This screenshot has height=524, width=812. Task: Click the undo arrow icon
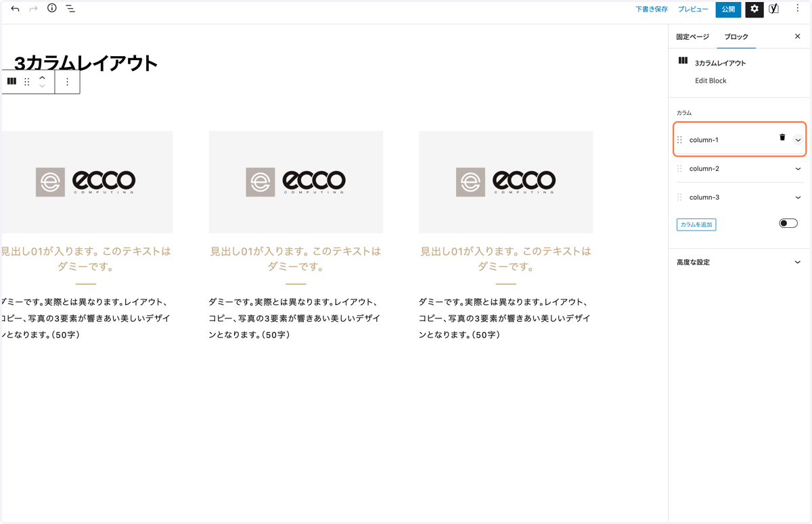click(15, 9)
